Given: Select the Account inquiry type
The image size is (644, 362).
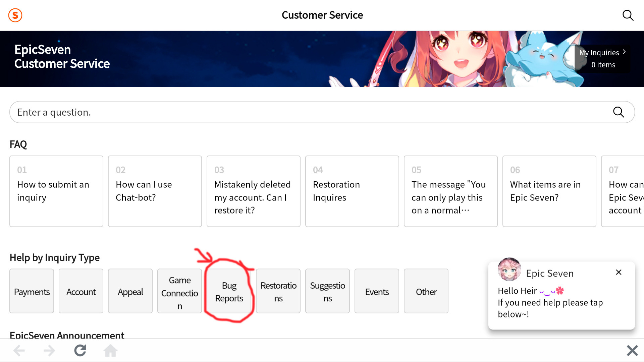Looking at the screenshot, I should coord(81,291).
